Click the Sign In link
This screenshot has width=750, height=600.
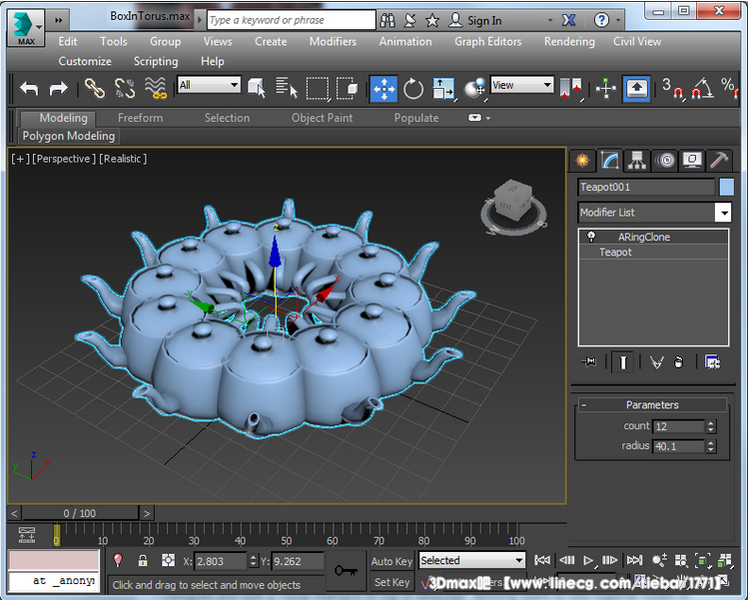484,21
